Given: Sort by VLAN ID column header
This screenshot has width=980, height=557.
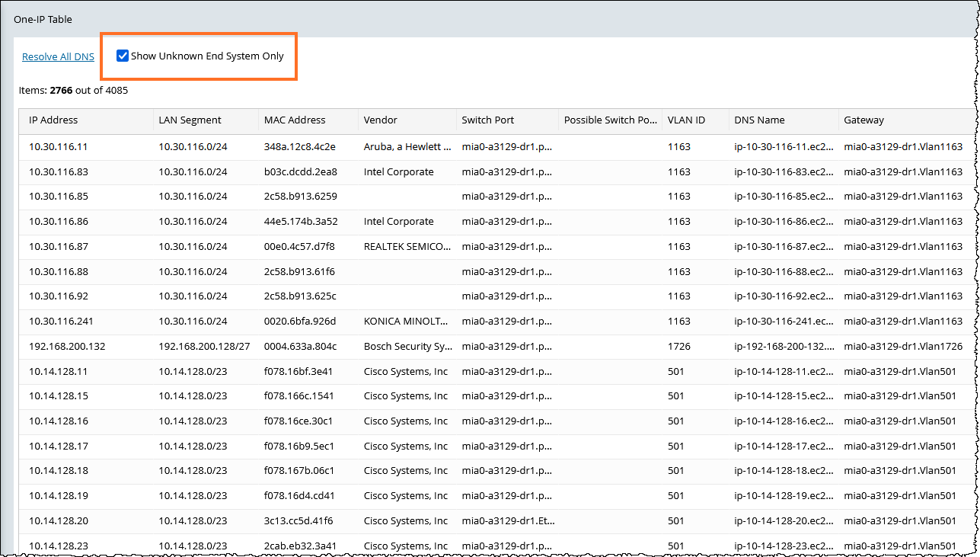Looking at the screenshot, I should click(x=686, y=120).
